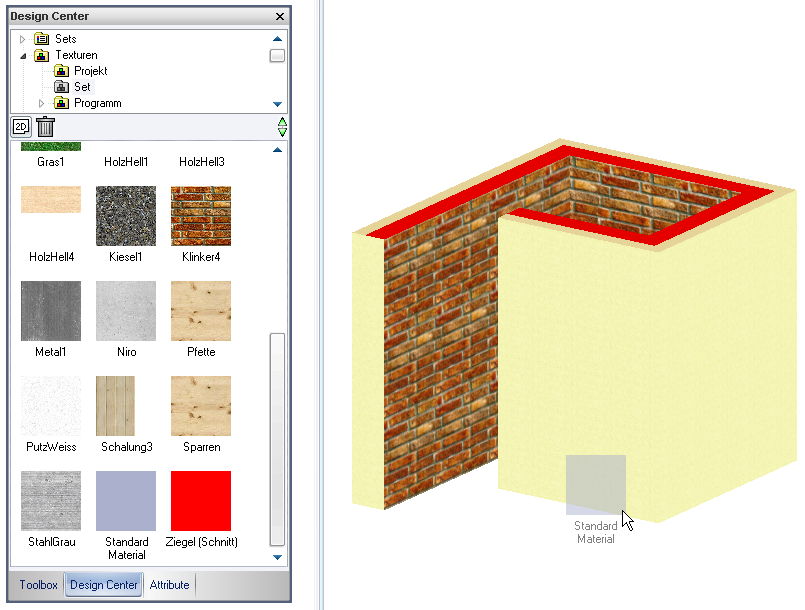Click the Set folder icon
The image size is (805, 610).
click(x=61, y=87)
